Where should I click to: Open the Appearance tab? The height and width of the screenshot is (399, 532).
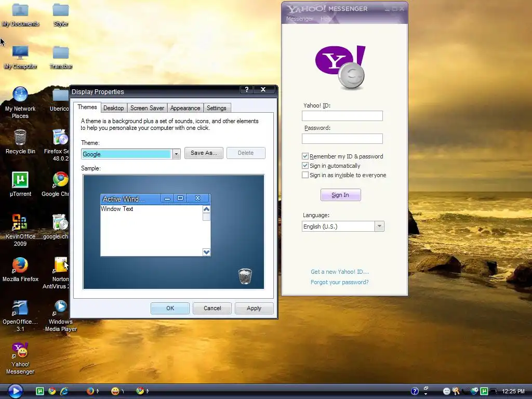185,108
